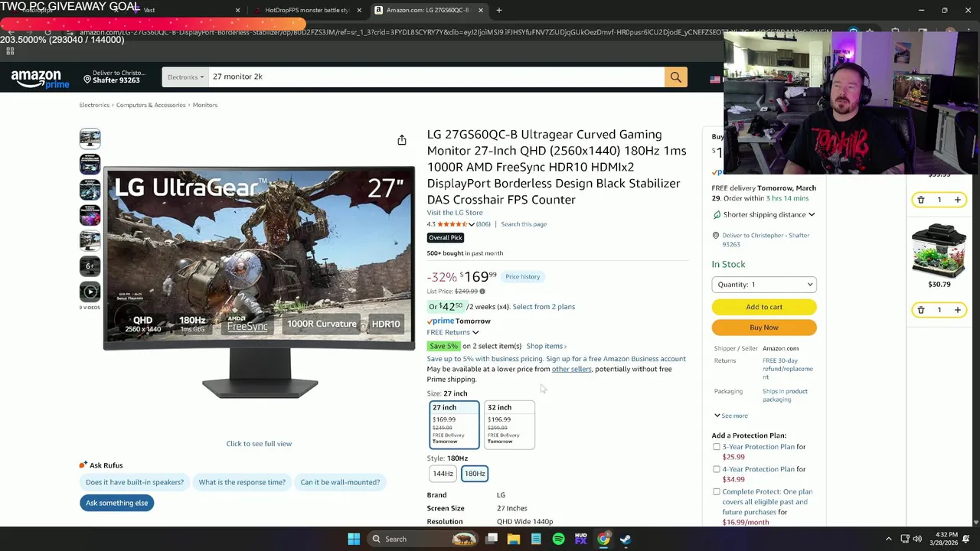Click the Amazon search input field
The height and width of the screenshot is (551, 980).
[x=436, y=77]
